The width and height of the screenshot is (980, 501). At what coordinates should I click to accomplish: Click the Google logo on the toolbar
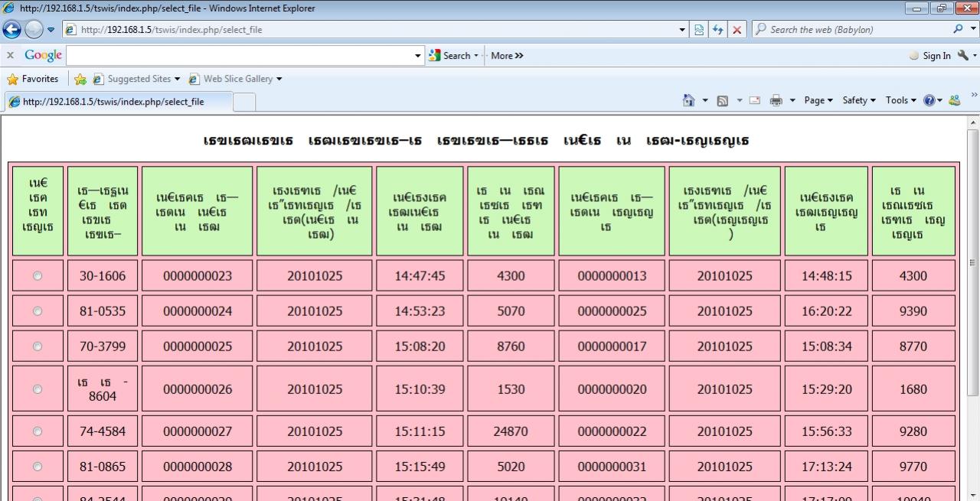pos(43,55)
